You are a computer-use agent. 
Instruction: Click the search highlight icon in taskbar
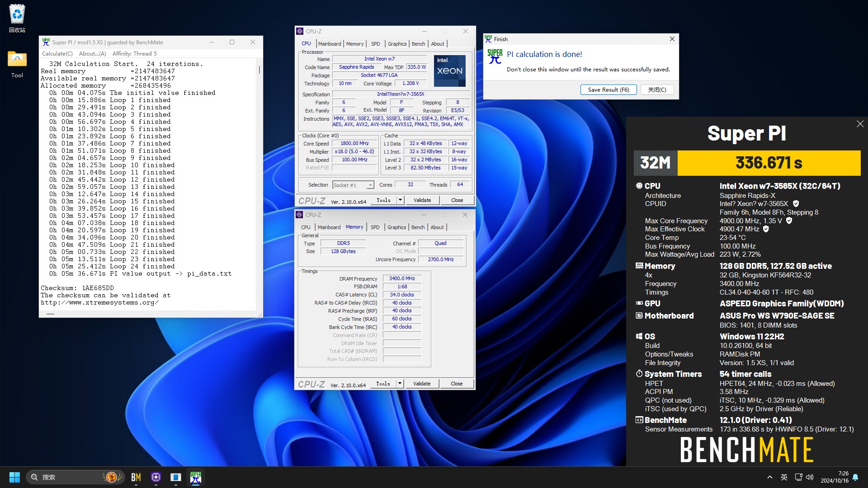coord(112,477)
